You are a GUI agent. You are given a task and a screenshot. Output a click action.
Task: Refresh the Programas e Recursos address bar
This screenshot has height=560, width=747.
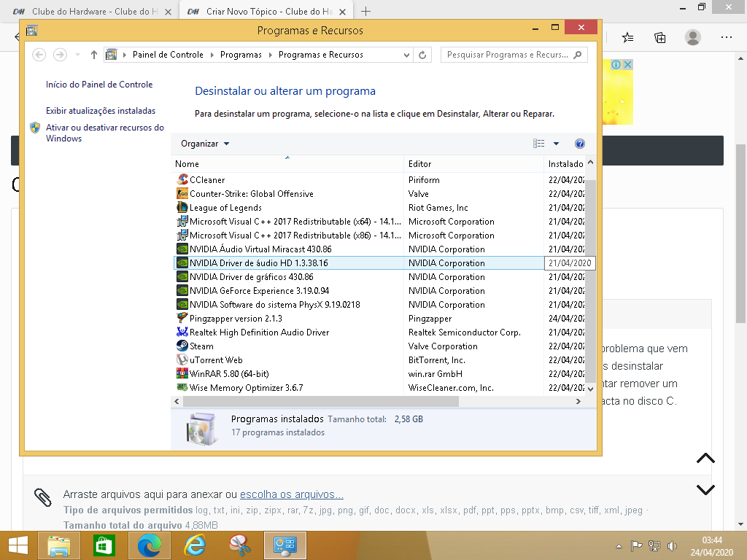422,55
